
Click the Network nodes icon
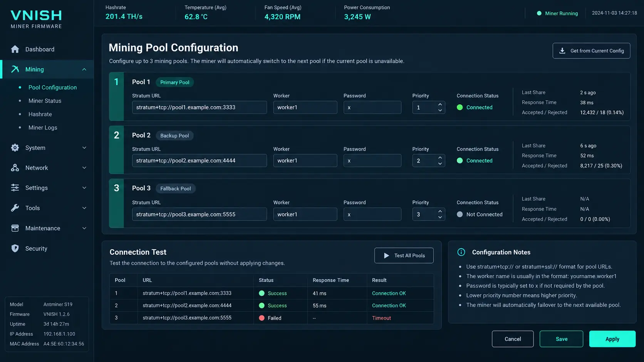tap(15, 168)
